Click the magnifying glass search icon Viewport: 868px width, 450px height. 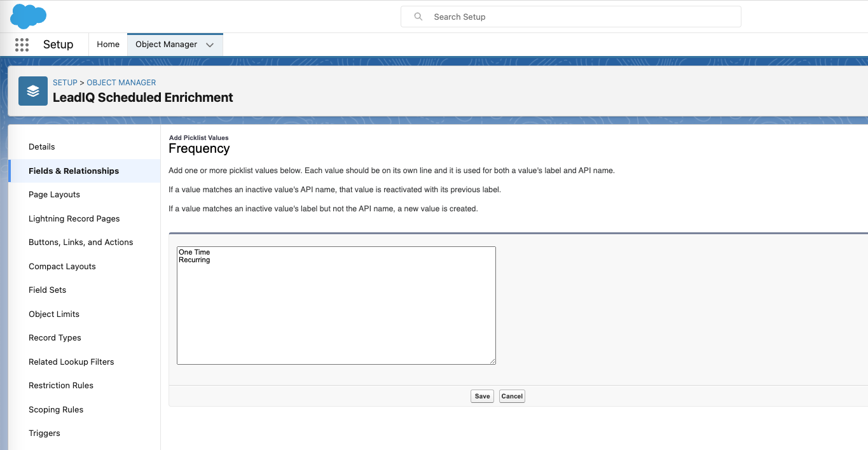coord(418,17)
